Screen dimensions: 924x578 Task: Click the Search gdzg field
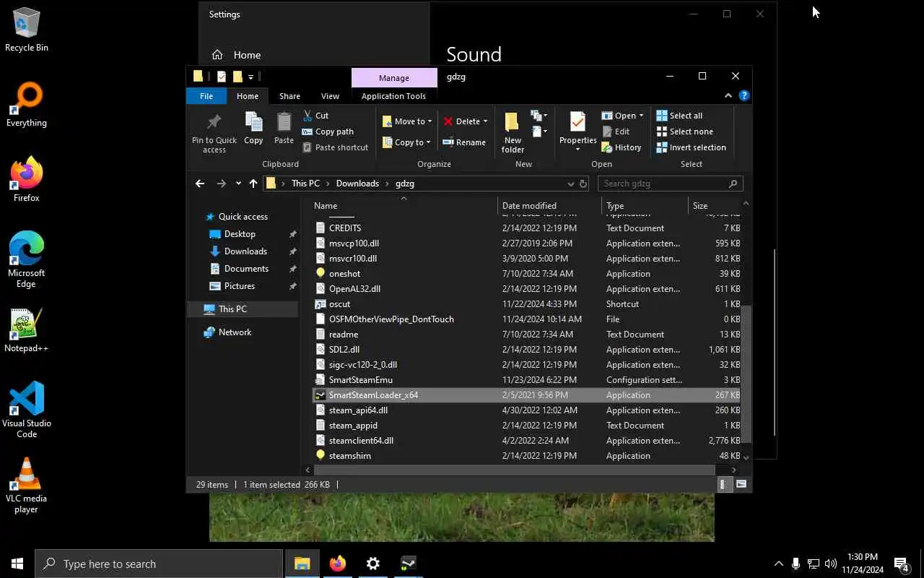pos(671,184)
